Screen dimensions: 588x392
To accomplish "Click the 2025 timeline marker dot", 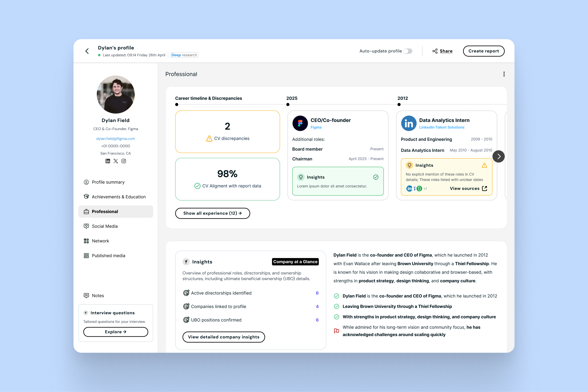I will [x=288, y=105].
